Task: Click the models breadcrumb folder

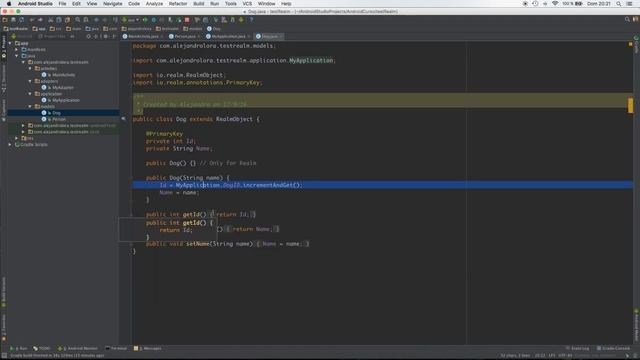Action: click(x=193, y=29)
